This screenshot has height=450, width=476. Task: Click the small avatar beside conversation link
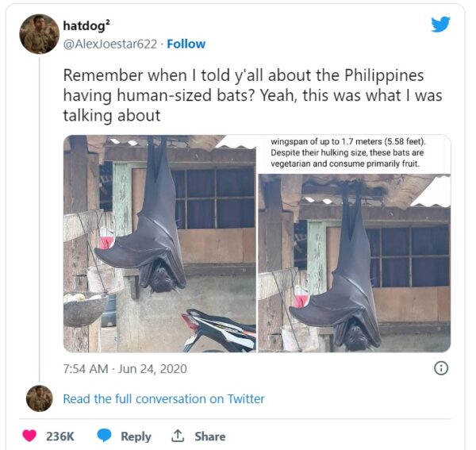click(40, 398)
